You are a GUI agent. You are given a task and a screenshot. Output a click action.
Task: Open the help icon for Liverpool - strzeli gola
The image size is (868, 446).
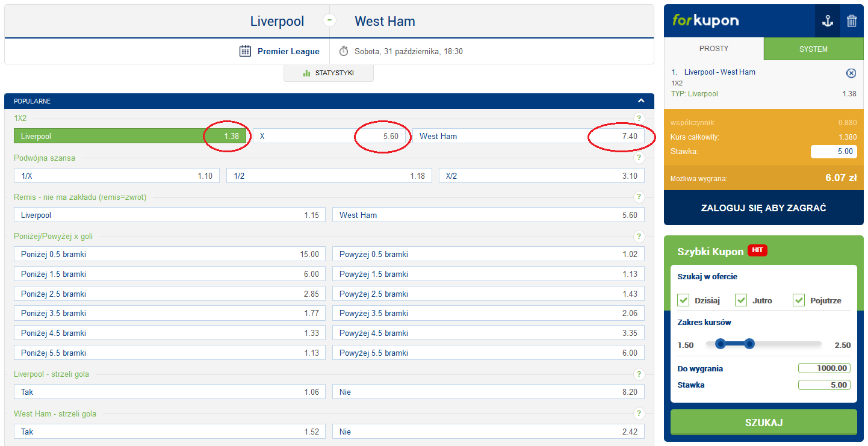coord(639,374)
